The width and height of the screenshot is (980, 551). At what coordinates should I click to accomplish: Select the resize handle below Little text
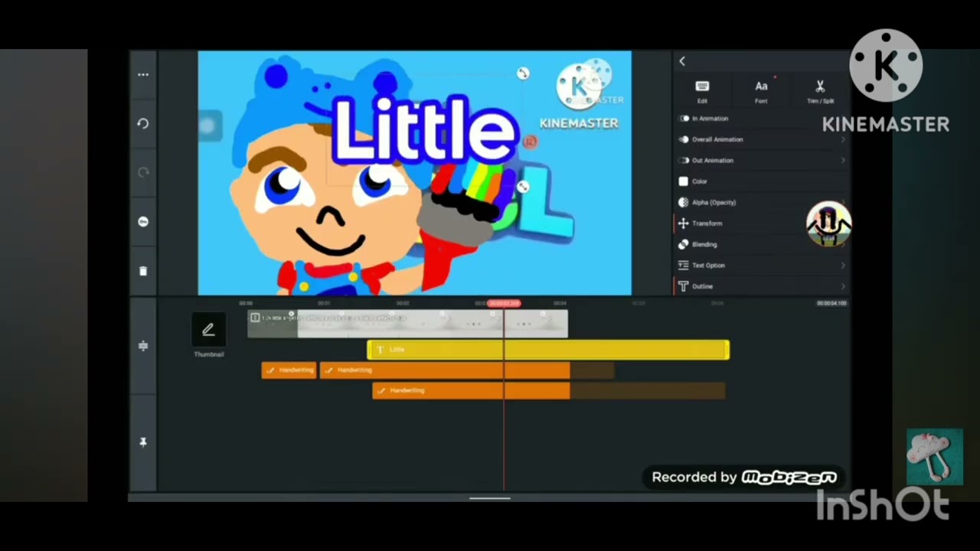[x=523, y=187]
